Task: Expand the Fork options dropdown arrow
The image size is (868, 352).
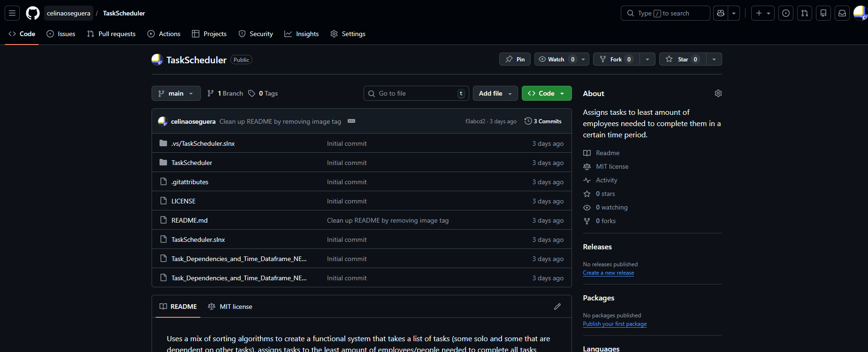Action: pyautogui.click(x=647, y=59)
